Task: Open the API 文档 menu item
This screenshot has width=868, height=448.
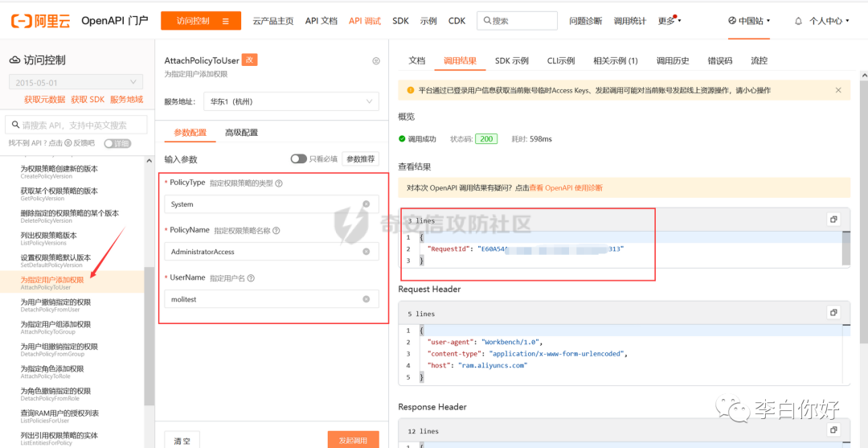Action: click(321, 21)
